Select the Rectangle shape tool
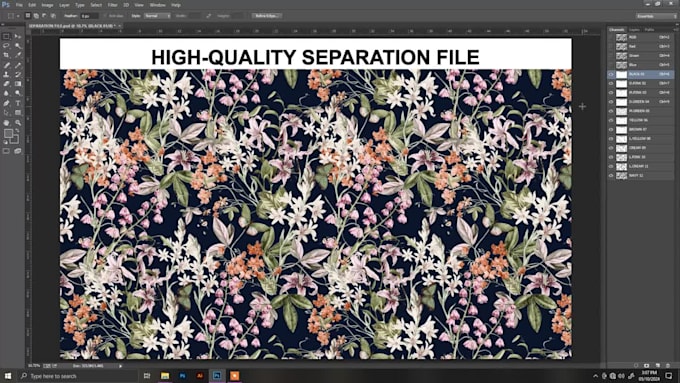Viewport: 680px width, 383px height. pyautogui.click(x=18, y=113)
